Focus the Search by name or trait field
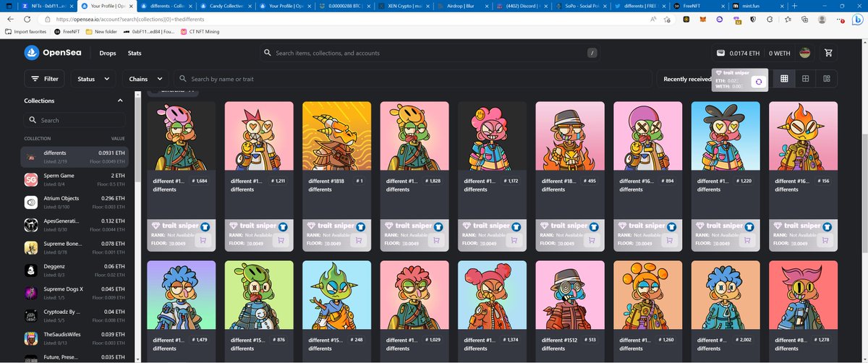The height and width of the screenshot is (363, 868). tap(412, 79)
